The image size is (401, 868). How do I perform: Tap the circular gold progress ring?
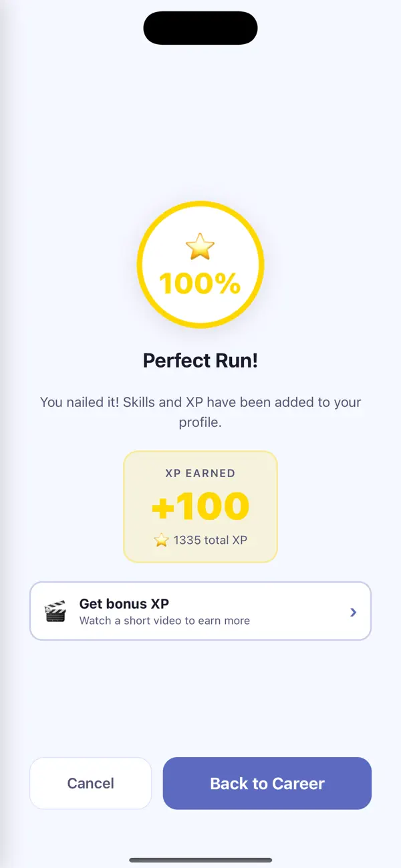pos(200,265)
